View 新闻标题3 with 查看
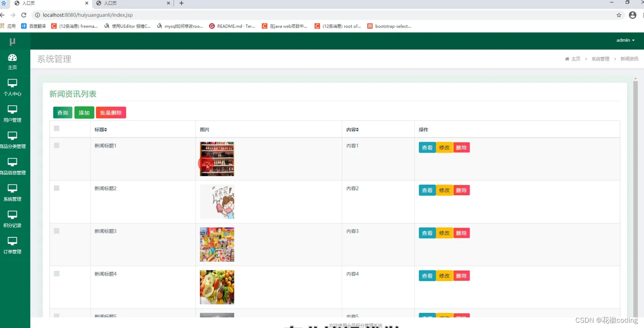The height and width of the screenshot is (328, 644). [x=427, y=233]
